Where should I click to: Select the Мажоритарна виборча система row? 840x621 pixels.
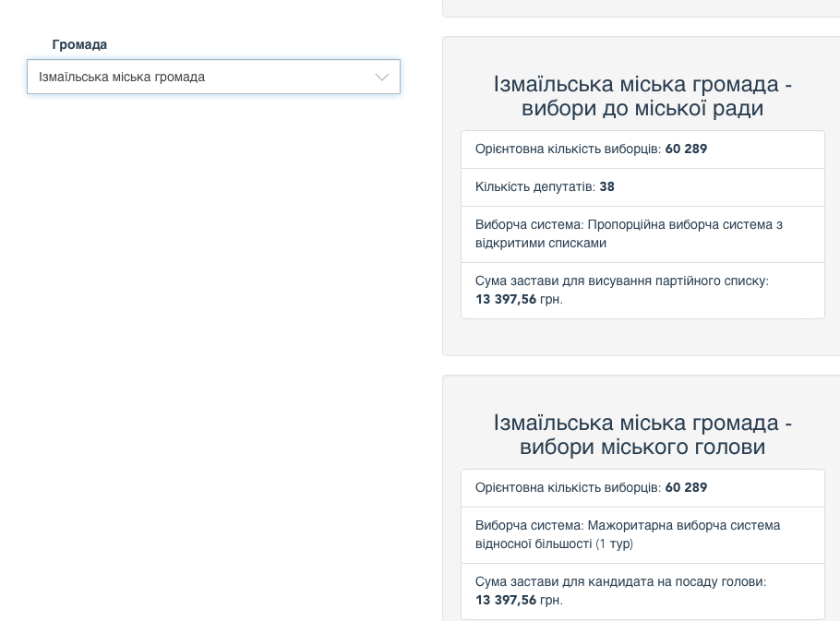pyautogui.click(x=642, y=535)
